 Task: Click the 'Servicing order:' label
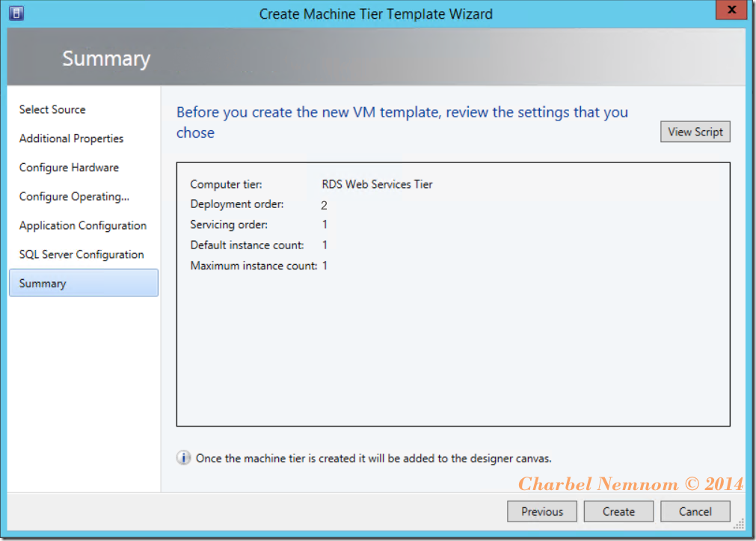tap(229, 224)
